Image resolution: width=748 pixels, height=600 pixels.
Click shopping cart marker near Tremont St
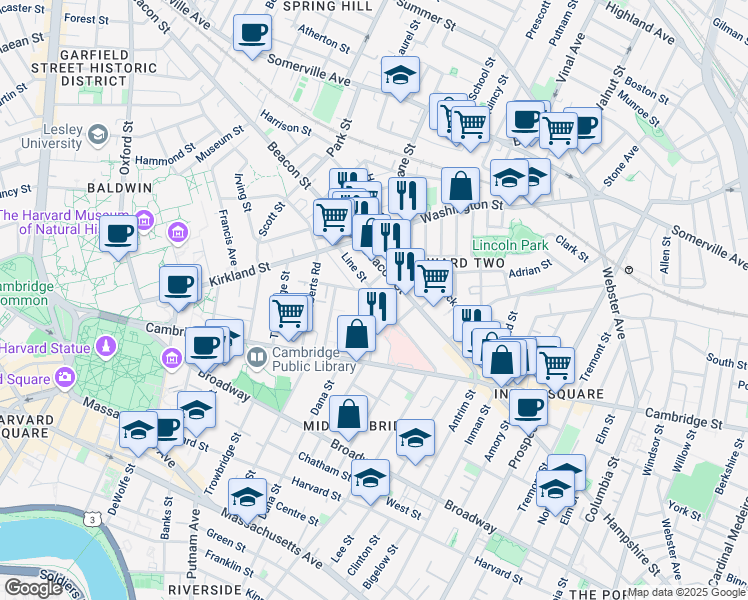pos(556,367)
